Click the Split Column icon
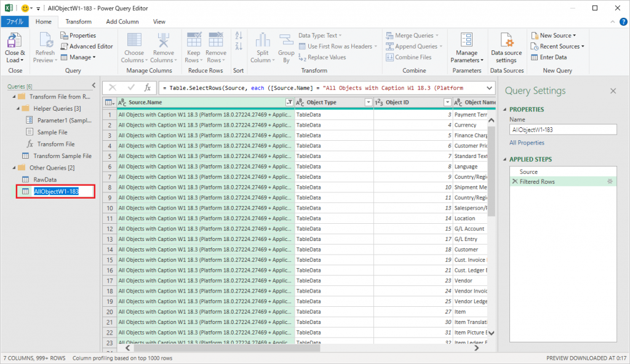 (262, 41)
